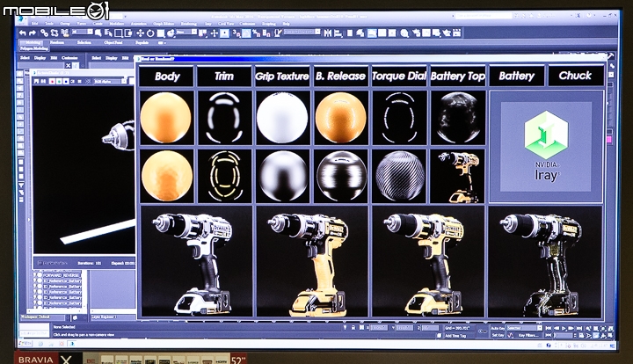
Task: Switch to the Freeform ribbon tab
Action: click(57, 42)
